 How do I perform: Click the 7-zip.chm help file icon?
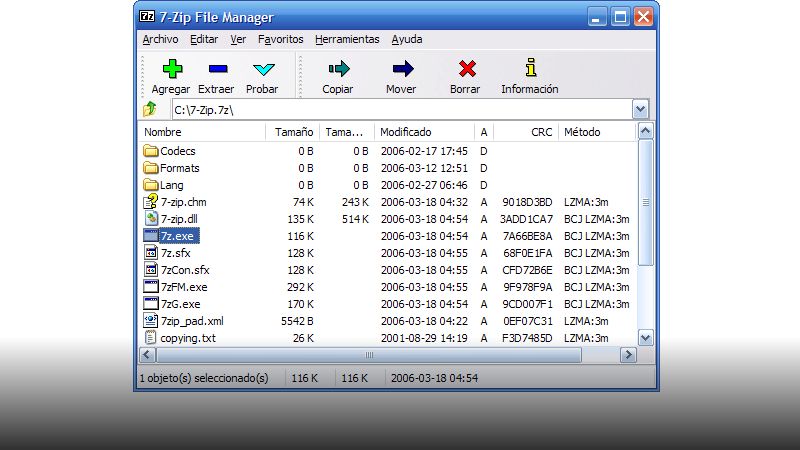pyautogui.click(x=151, y=202)
